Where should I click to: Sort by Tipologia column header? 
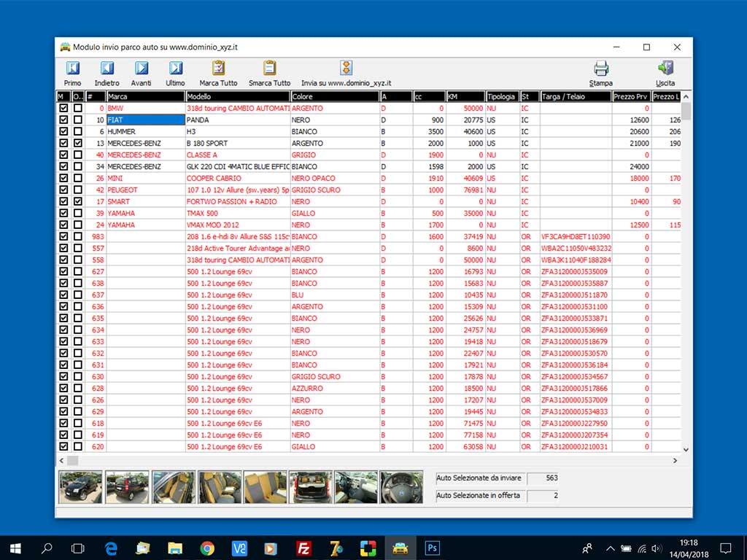(502, 97)
